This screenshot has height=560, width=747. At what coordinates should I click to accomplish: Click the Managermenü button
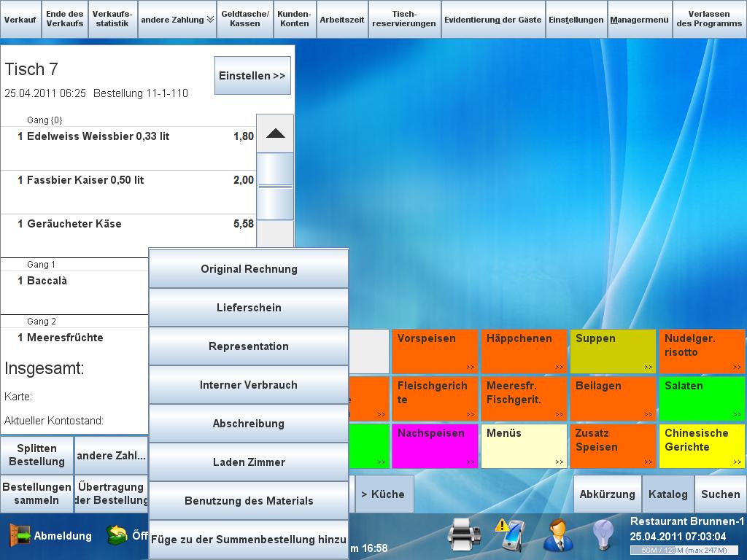(639, 20)
